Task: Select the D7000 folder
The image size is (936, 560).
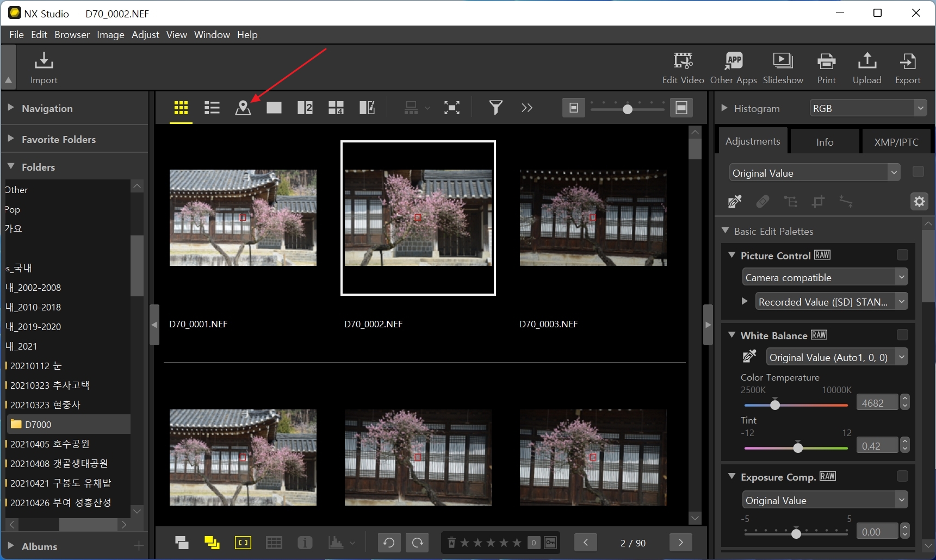Action: click(68, 424)
